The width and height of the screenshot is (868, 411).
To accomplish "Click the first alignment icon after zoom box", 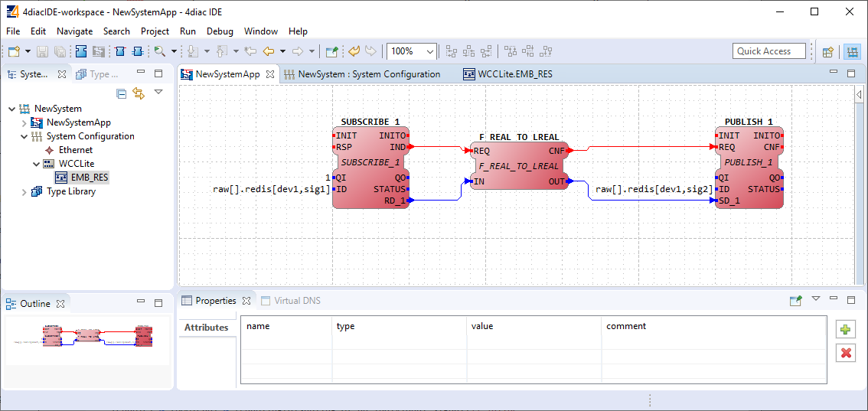I will [452, 51].
